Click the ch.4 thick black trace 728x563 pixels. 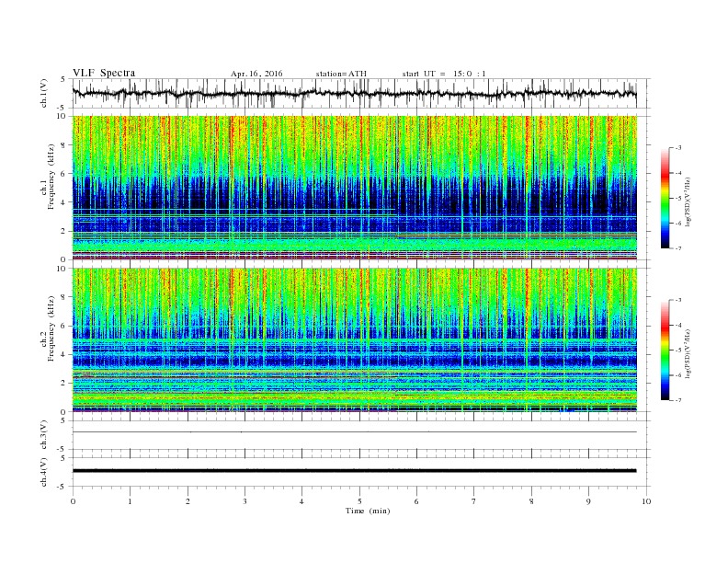pyautogui.click(x=354, y=471)
